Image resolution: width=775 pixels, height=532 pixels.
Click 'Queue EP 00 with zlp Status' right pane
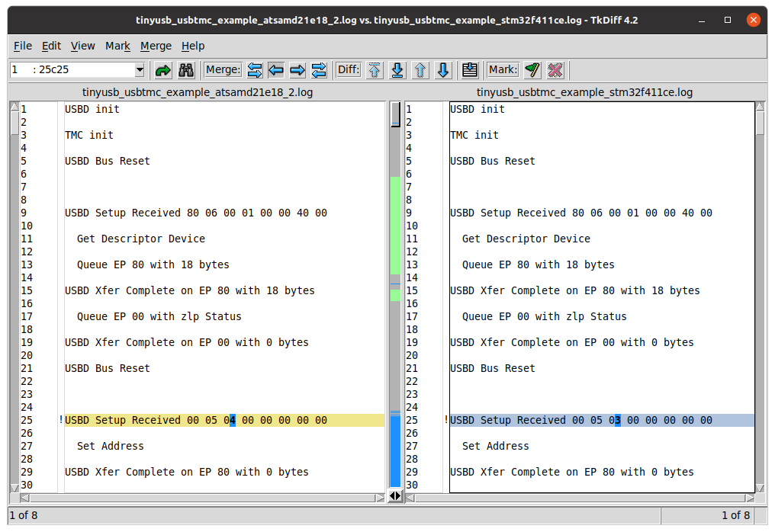pyautogui.click(x=544, y=316)
